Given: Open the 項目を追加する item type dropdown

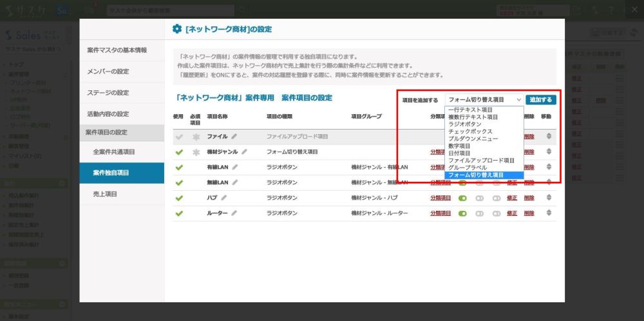Looking at the screenshot, I should point(484,100).
